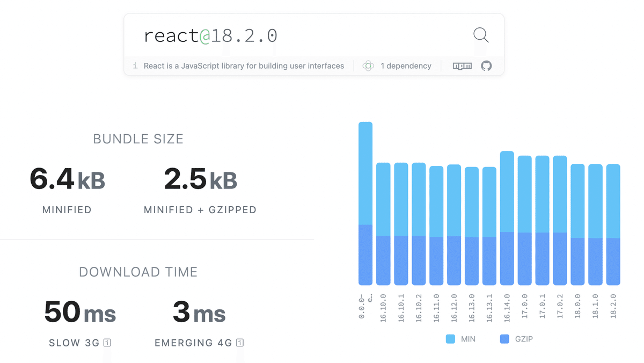Screen dimensions: 644x363
Task: Select the 16.10.0 version bar
Action: 383,224
